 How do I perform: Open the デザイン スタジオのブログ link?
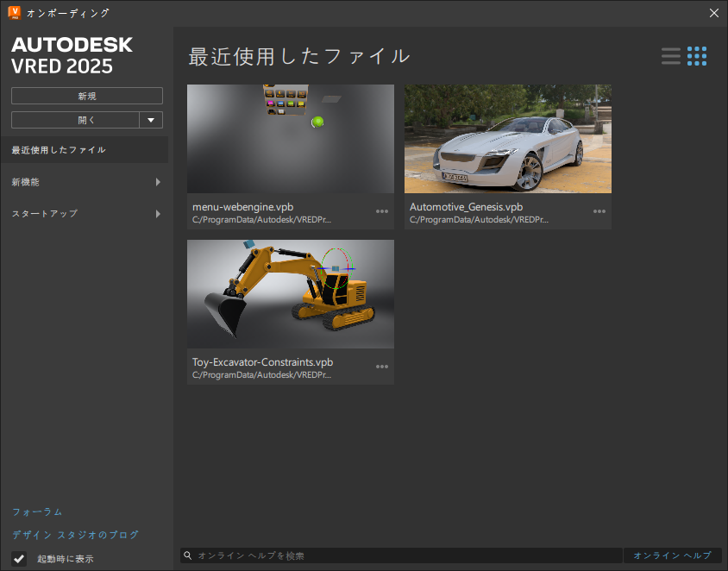[x=75, y=535]
